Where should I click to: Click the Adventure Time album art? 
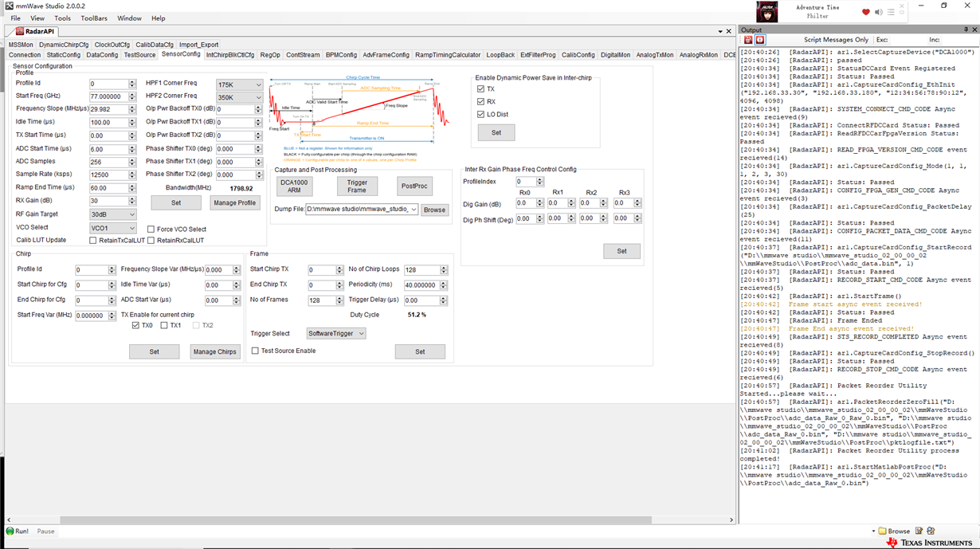click(768, 12)
